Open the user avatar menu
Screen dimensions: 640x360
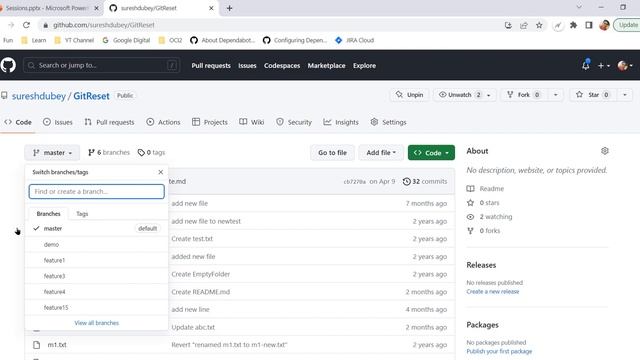625,65
